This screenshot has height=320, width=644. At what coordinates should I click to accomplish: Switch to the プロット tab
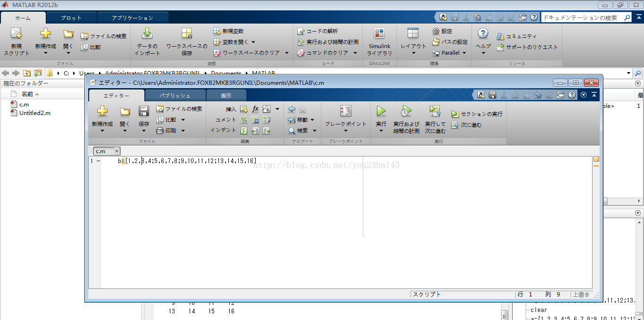[x=71, y=18]
